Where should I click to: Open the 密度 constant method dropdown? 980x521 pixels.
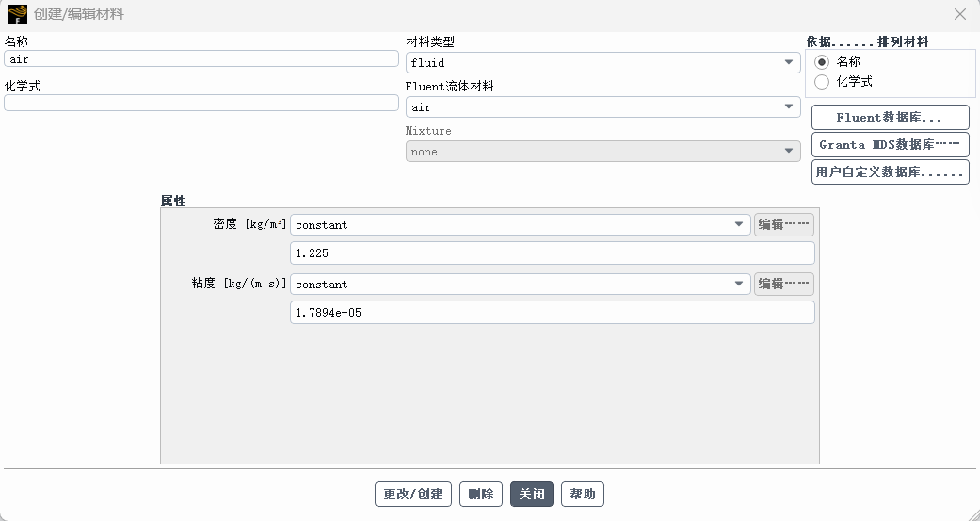tap(520, 224)
